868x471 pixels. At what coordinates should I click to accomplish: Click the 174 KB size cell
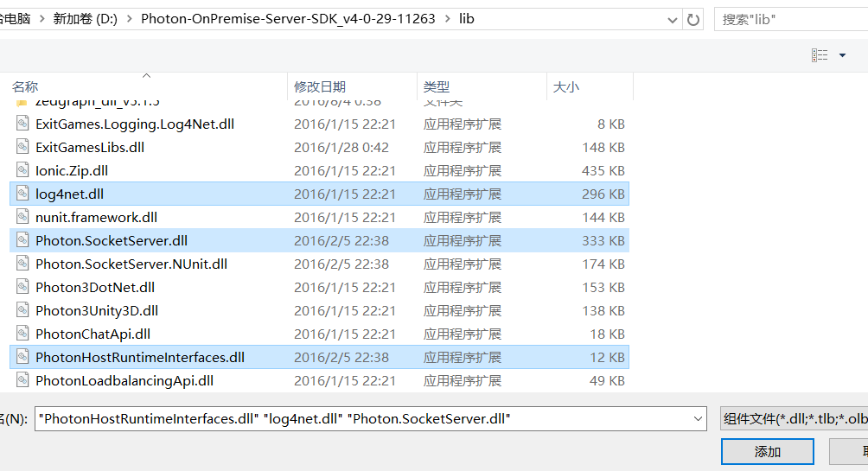tap(603, 264)
